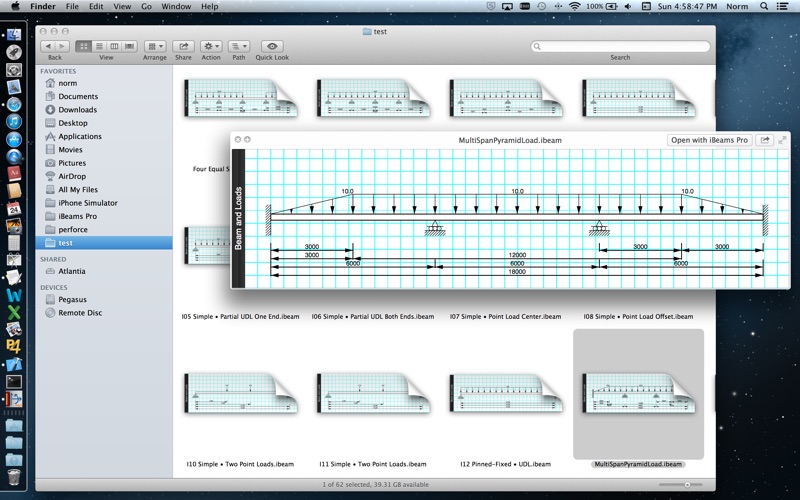Select I12 Pinned-Fixed UDL thumbnail
The image size is (800, 500).
point(506,393)
